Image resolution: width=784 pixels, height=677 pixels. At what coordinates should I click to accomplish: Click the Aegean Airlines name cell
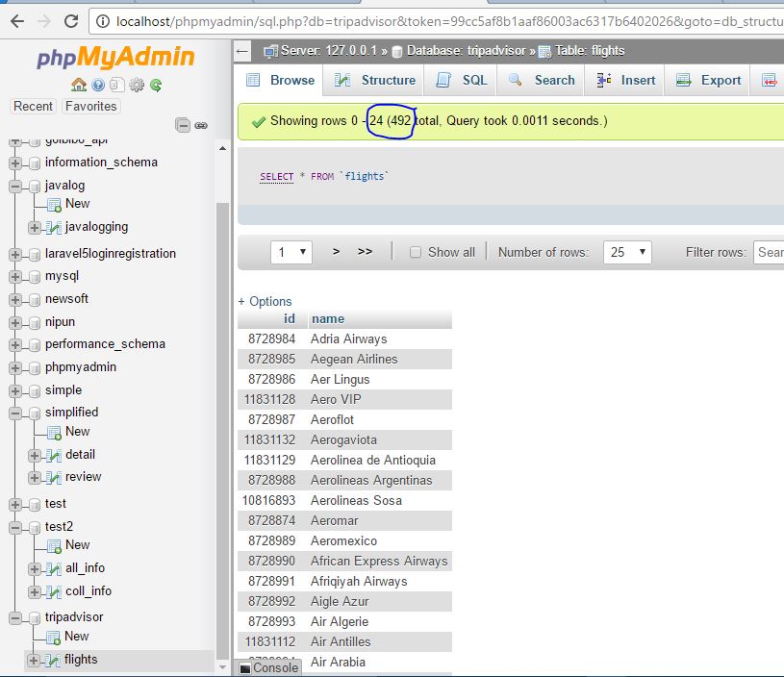point(354,360)
